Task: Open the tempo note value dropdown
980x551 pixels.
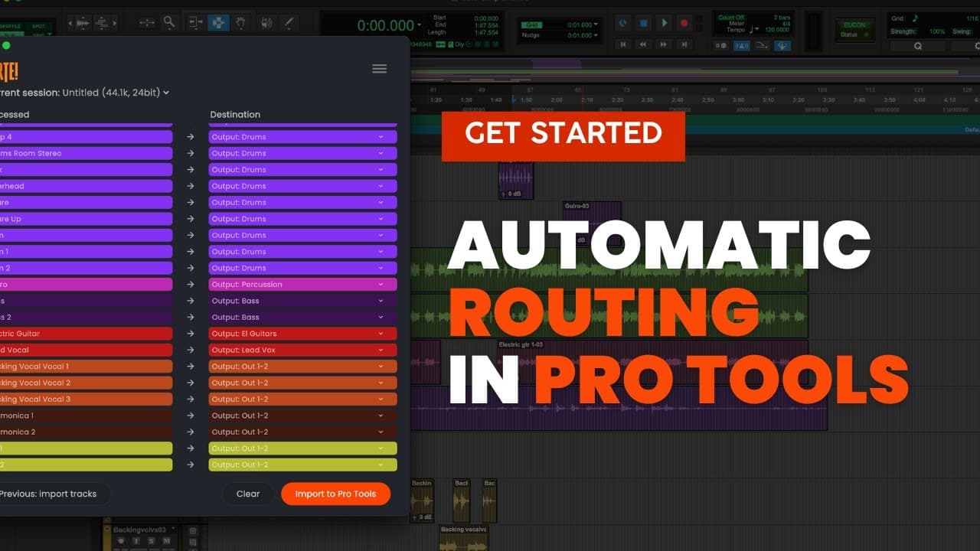Action: tap(756, 29)
